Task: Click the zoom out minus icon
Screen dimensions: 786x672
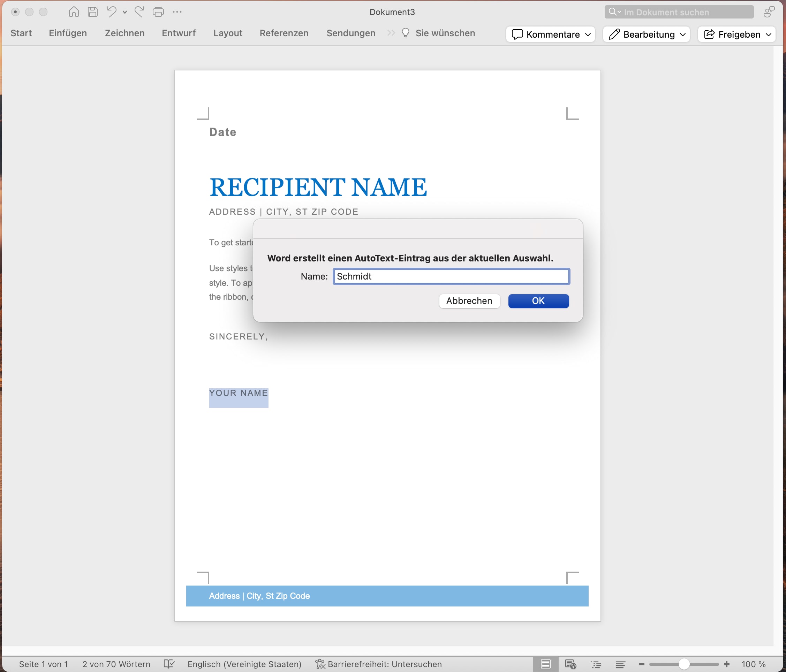Action: tap(642, 664)
